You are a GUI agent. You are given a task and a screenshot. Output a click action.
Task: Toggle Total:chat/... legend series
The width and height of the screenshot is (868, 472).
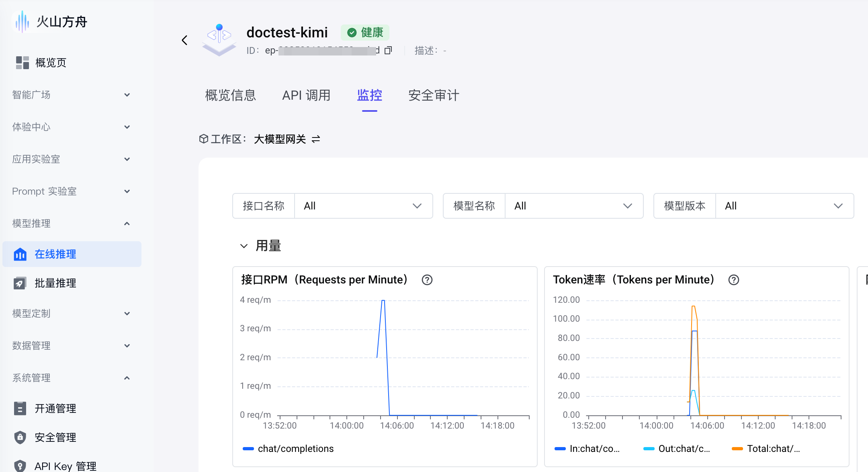[766, 449]
